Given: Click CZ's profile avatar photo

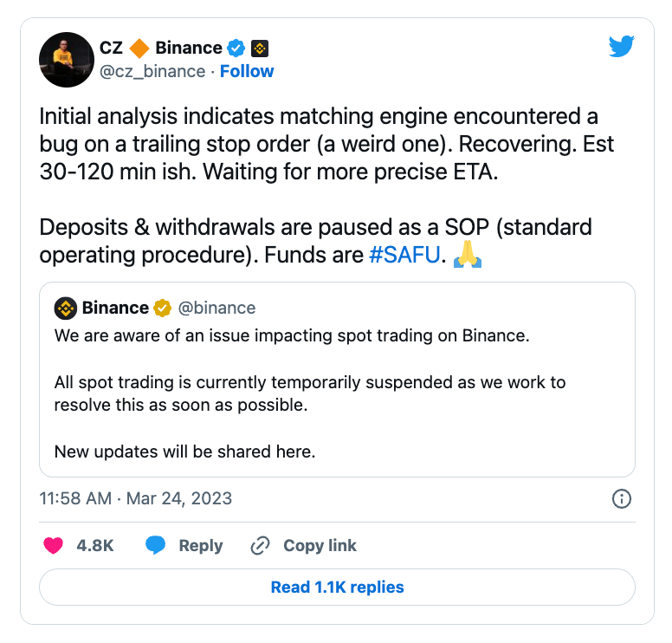Looking at the screenshot, I should point(67,60).
